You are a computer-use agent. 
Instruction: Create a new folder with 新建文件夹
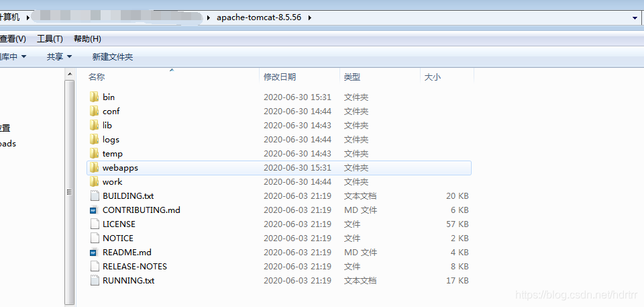(x=113, y=57)
